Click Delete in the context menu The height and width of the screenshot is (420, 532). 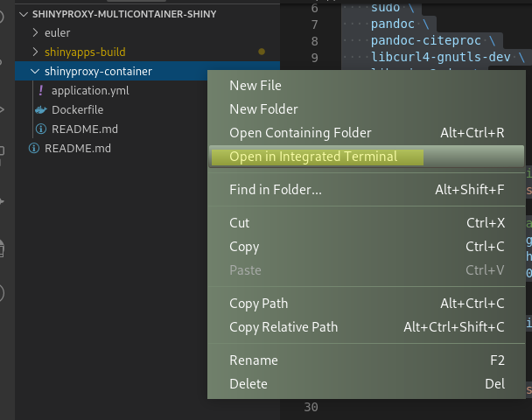[248, 384]
